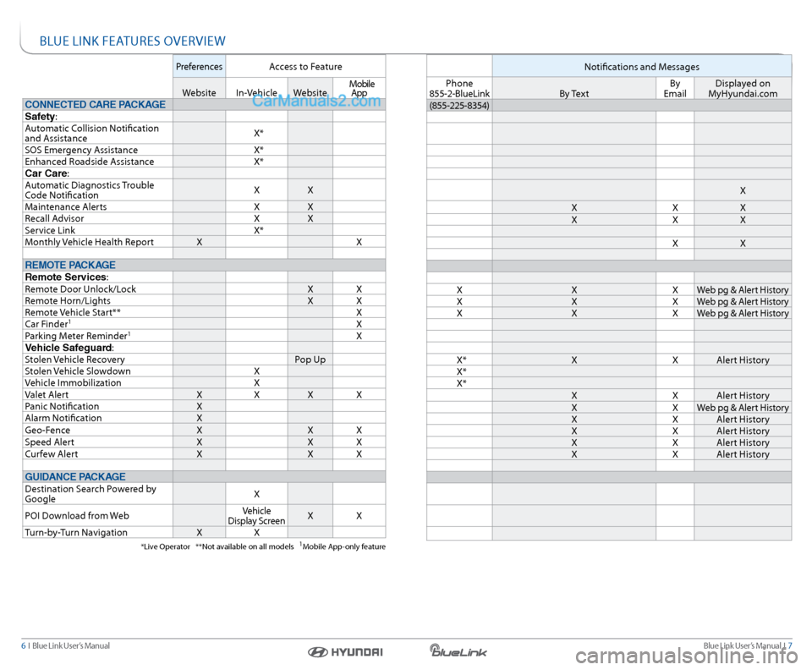Click the 'Recall Advisor' row label

(54, 218)
